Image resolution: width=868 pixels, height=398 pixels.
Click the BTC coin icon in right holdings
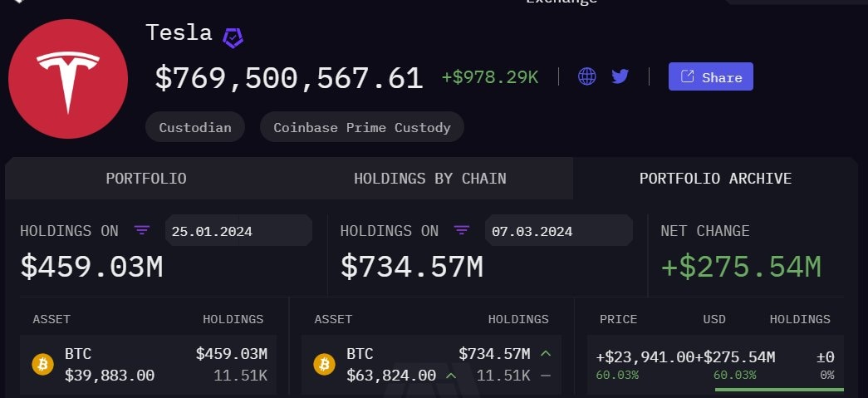(x=325, y=364)
